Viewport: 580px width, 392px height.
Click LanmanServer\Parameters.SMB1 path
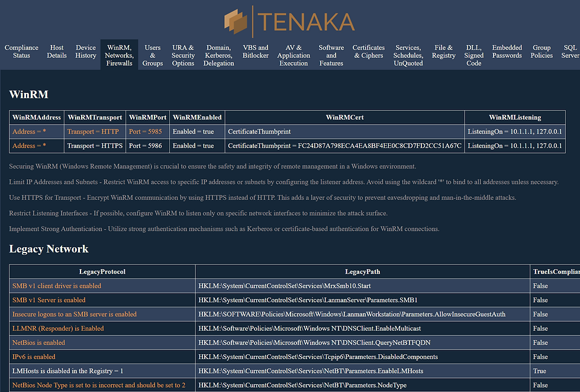tap(308, 300)
